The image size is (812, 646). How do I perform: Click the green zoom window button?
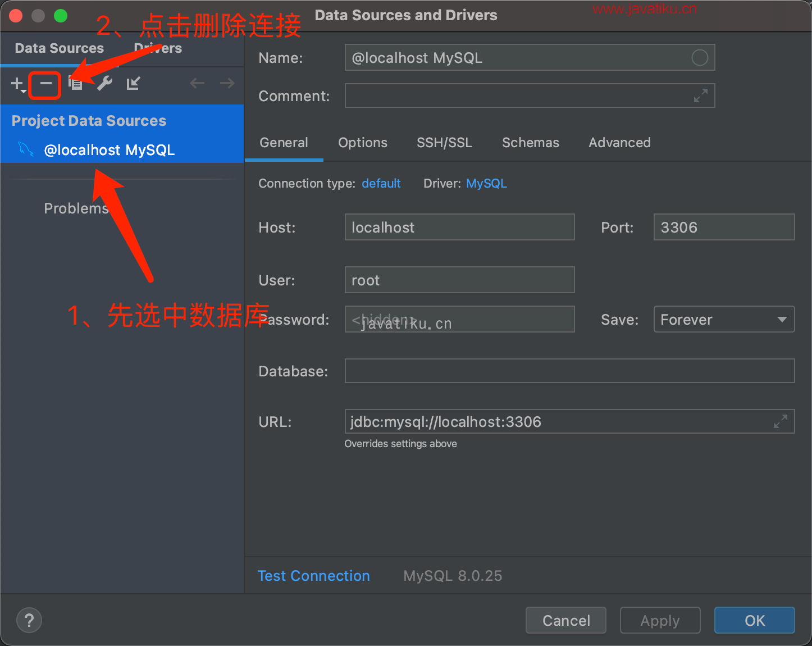click(x=61, y=16)
